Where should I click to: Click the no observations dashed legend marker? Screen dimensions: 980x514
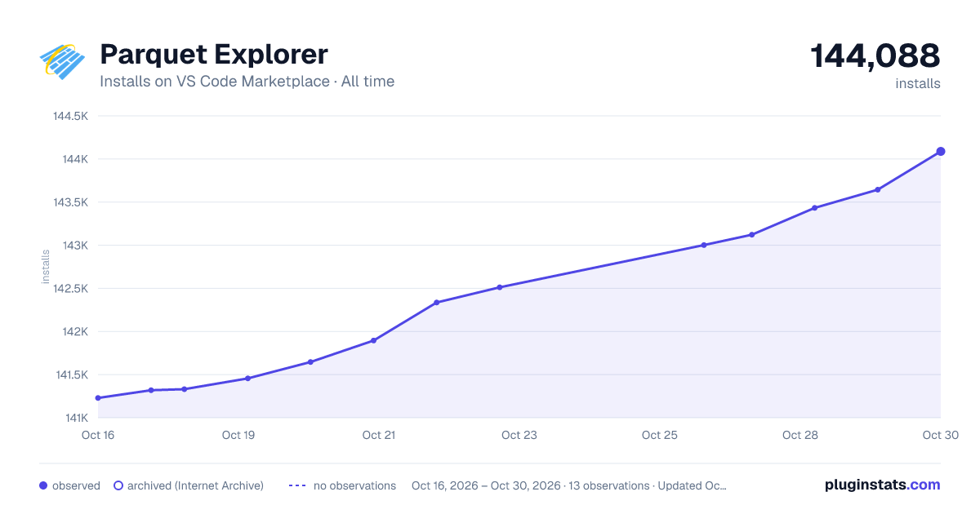point(297,485)
